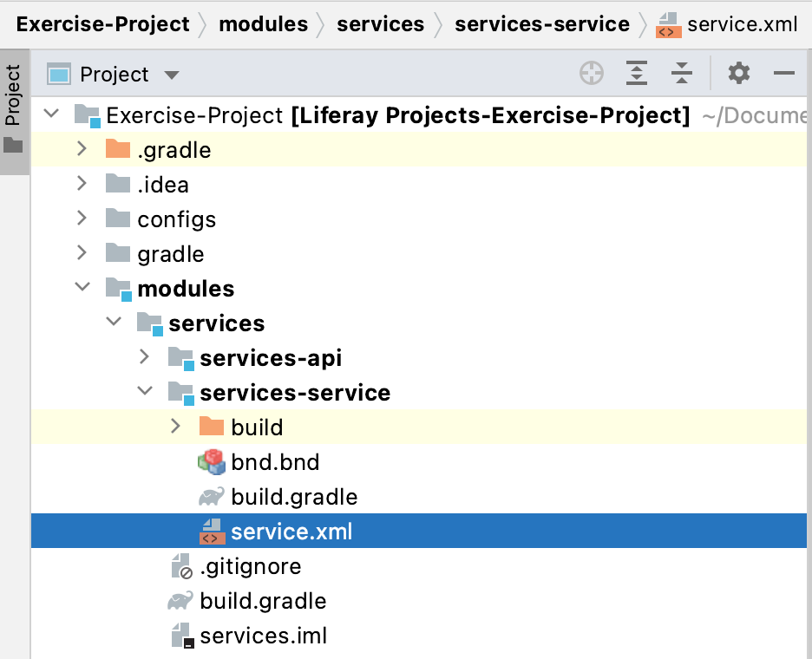
Task: Select the modules breadcrumb item
Action: coord(263,24)
